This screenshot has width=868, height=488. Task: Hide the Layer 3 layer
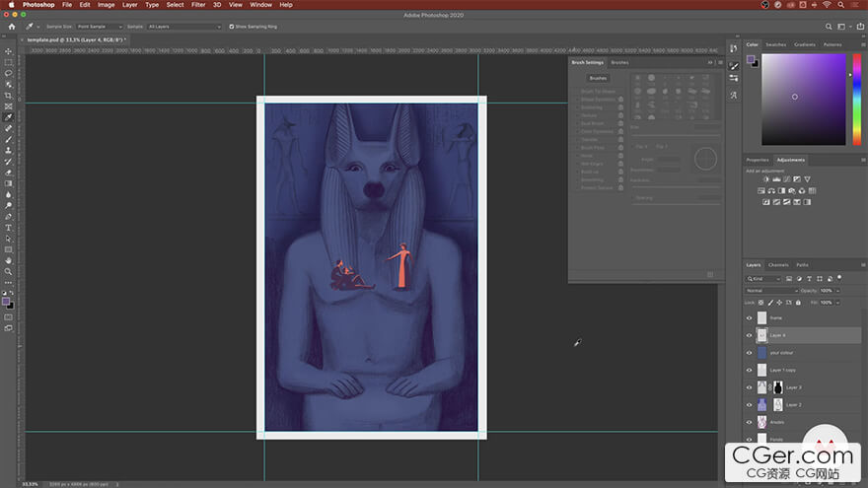pyautogui.click(x=750, y=387)
